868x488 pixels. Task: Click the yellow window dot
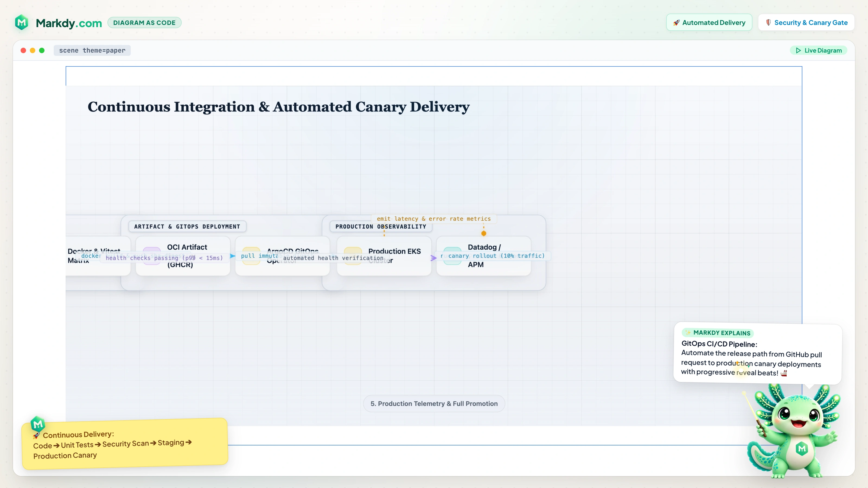tap(33, 50)
